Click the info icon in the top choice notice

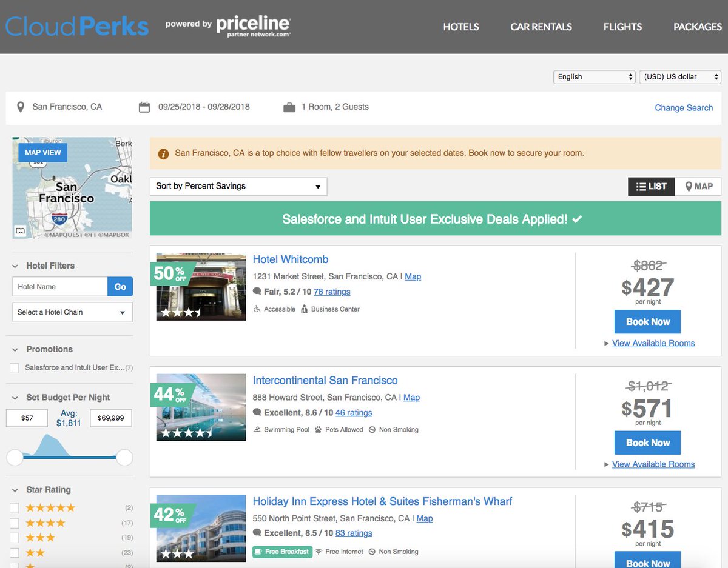coord(163,154)
